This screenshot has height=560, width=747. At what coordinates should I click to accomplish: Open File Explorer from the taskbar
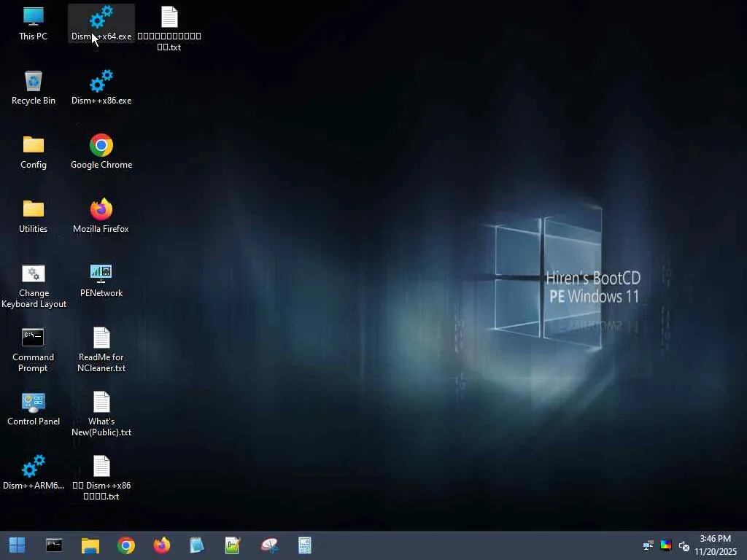coord(90,545)
